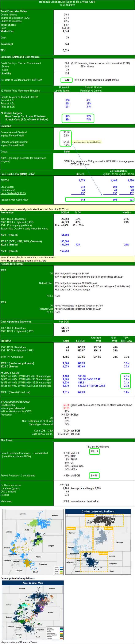Screen dimensions: 135x644
Task: Click the underlined Price value $54.00
Action: 66,28
